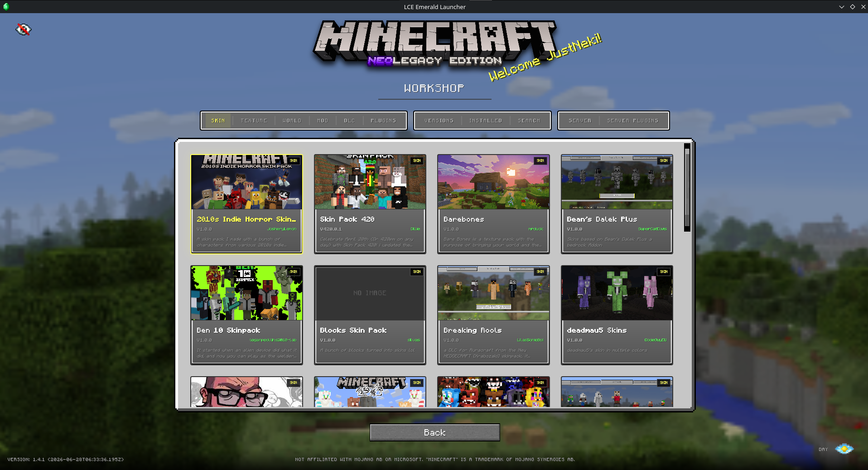Open the author link on the Barebones card
Image resolution: width=868 pixels, height=470 pixels.
tap(536, 229)
